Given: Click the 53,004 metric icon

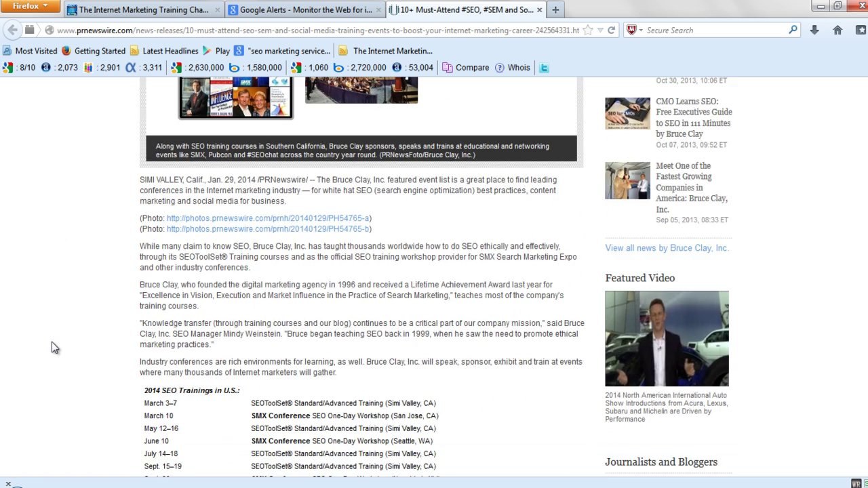Looking at the screenshot, I should pos(397,68).
